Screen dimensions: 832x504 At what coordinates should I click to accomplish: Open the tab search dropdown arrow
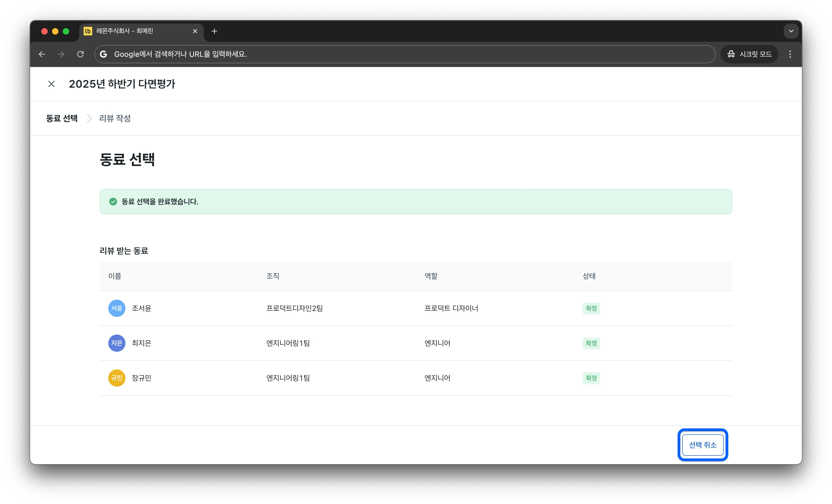[791, 31]
